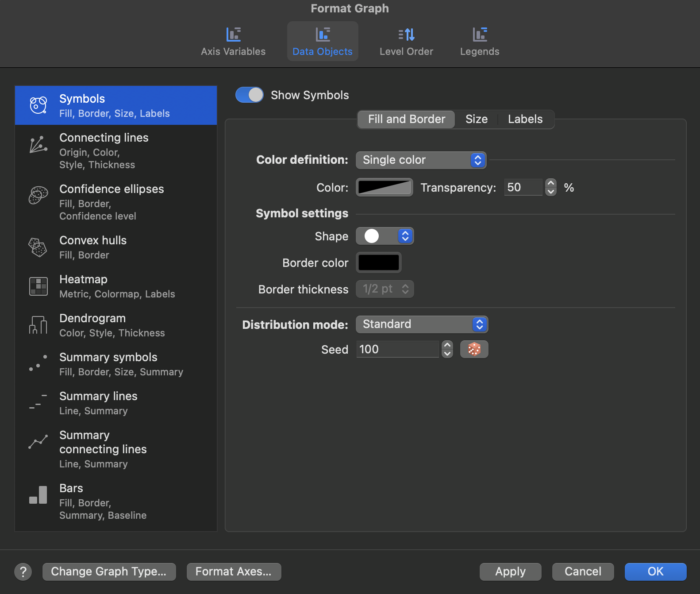Select the Symbols sidebar icon
Viewport: 700px width, 594px height.
pos(38,105)
